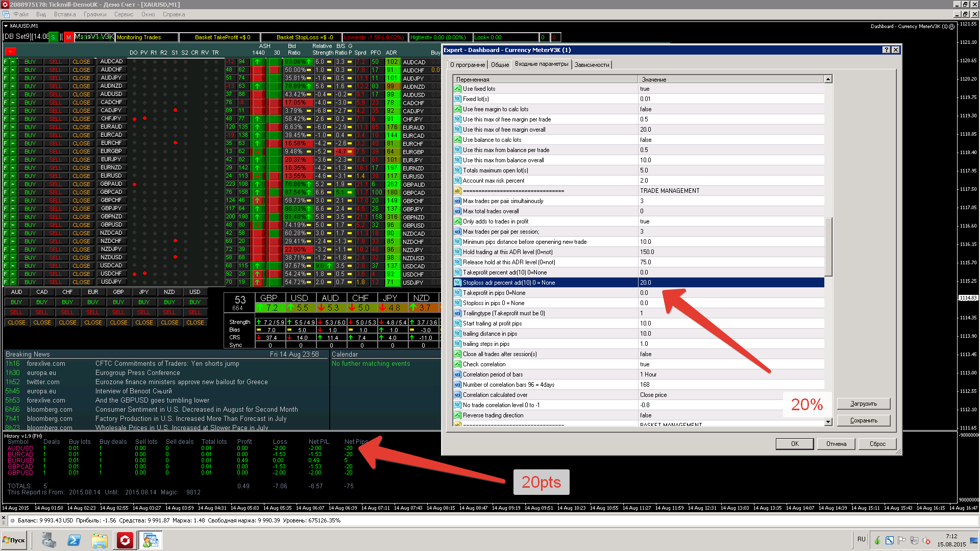Screen dimensions: 980x551
Task: Open the Графики menu
Action: pyautogui.click(x=95, y=14)
